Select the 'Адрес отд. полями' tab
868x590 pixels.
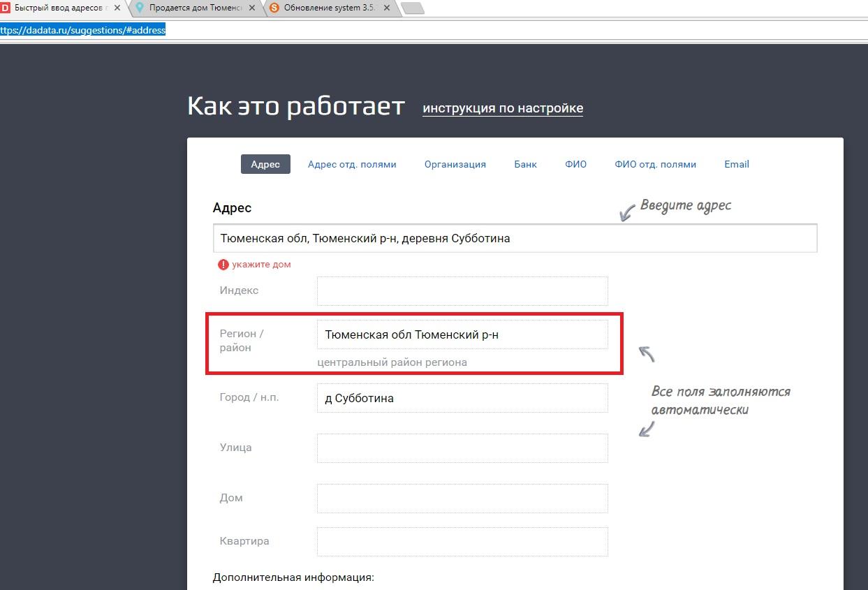pos(352,164)
